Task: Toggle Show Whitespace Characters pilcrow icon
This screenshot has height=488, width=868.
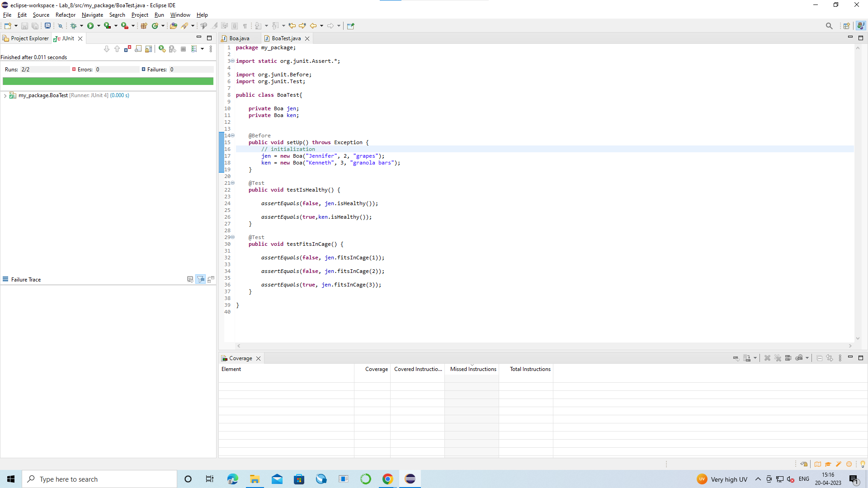Action: tap(245, 26)
